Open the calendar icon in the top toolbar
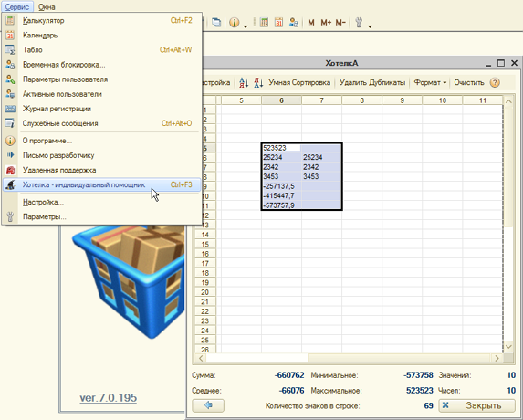Viewport: 523px width, 420px height. [x=279, y=23]
